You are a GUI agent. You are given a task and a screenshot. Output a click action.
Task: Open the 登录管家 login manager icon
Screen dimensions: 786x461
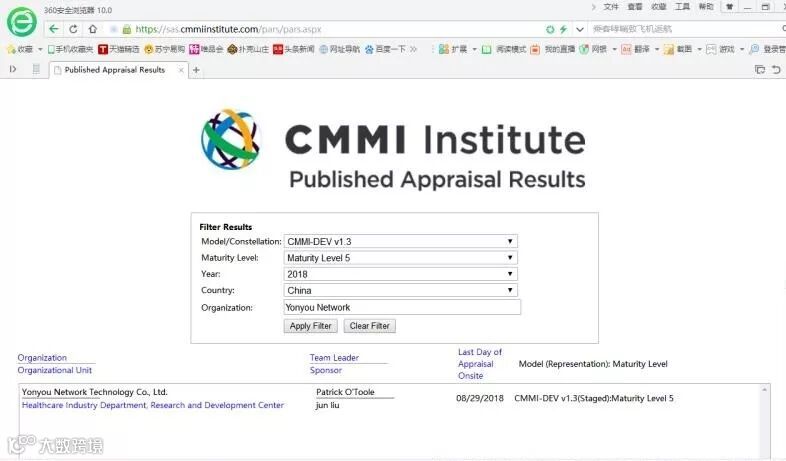[767, 49]
